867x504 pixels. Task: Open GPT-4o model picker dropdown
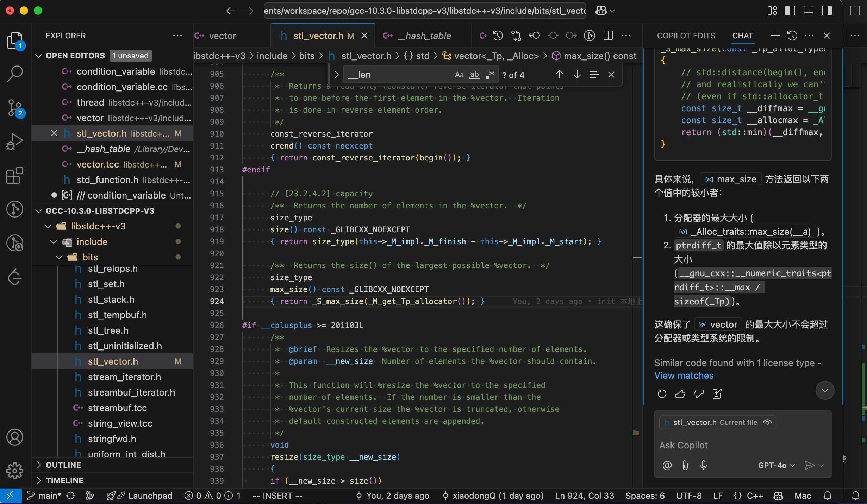[x=776, y=466]
